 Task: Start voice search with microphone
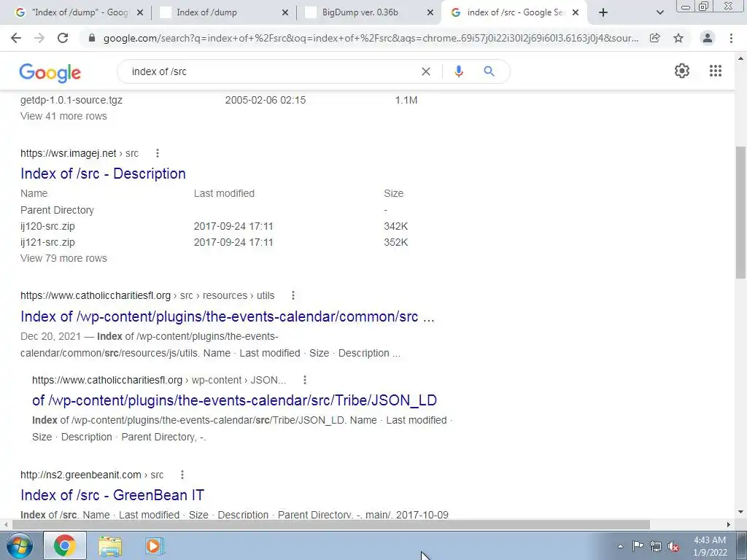tap(458, 71)
